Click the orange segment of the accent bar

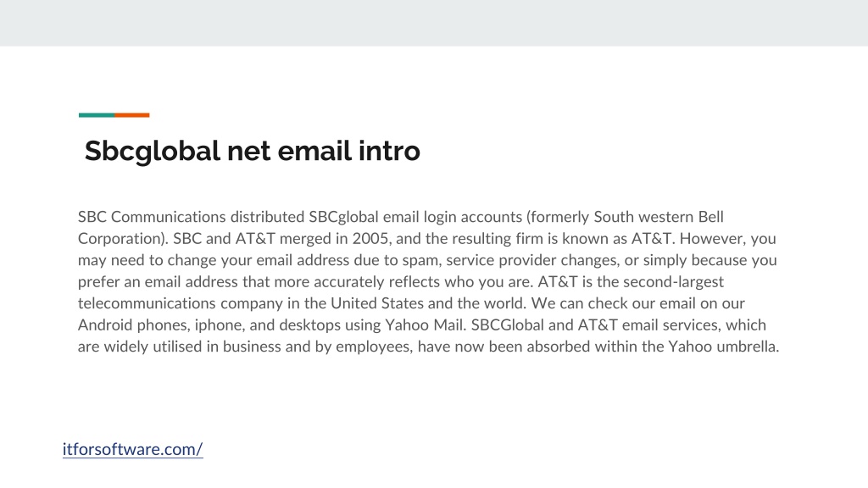[x=132, y=115]
